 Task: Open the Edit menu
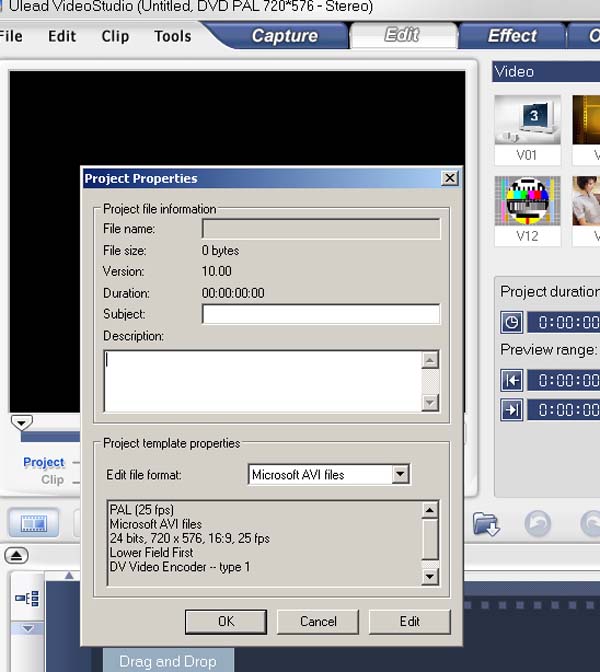(x=62, y=36)
